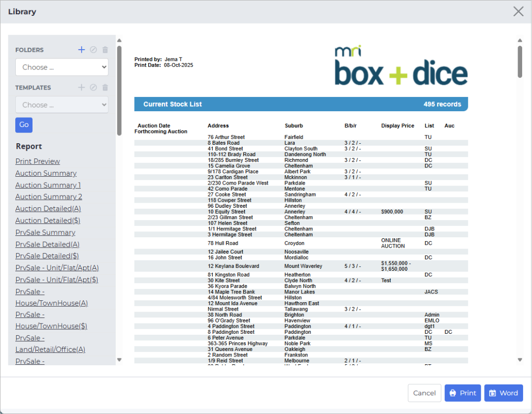Click the 495 records count
The height and width of the screenshot is (414, 532).
(442, 104)
